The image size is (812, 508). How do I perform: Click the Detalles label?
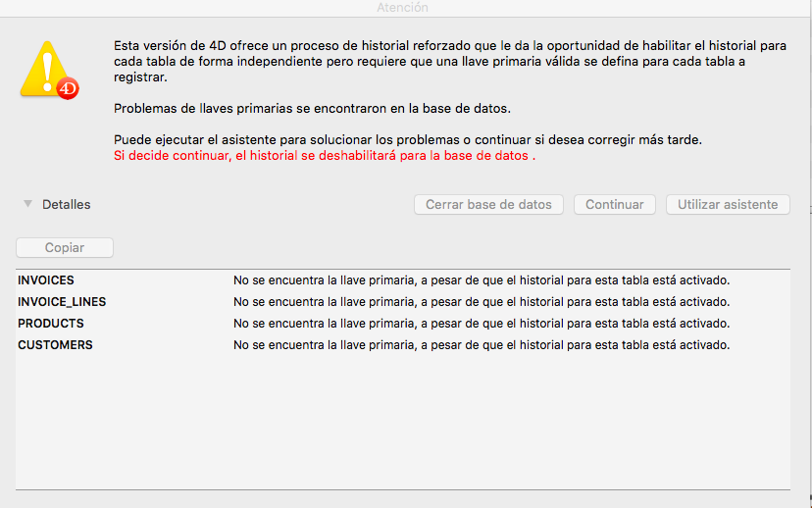pos(66,205)
